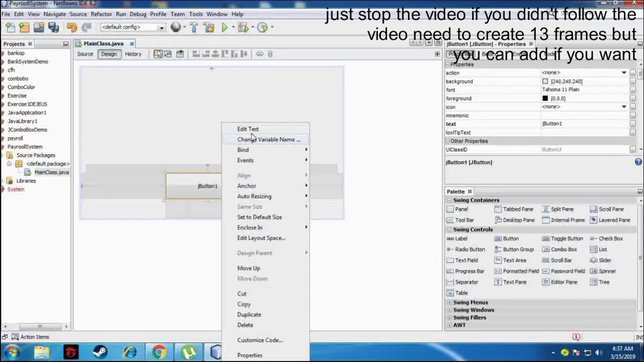Click the Clean and Build icon
The width and height of the screenshot is (644, 362).
pyautogui.click(x=209, y=28)
